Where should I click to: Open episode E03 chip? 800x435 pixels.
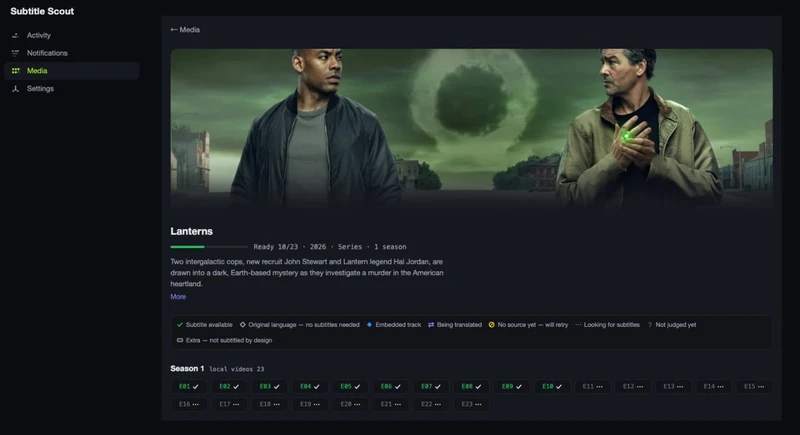[x=269, y=387]
